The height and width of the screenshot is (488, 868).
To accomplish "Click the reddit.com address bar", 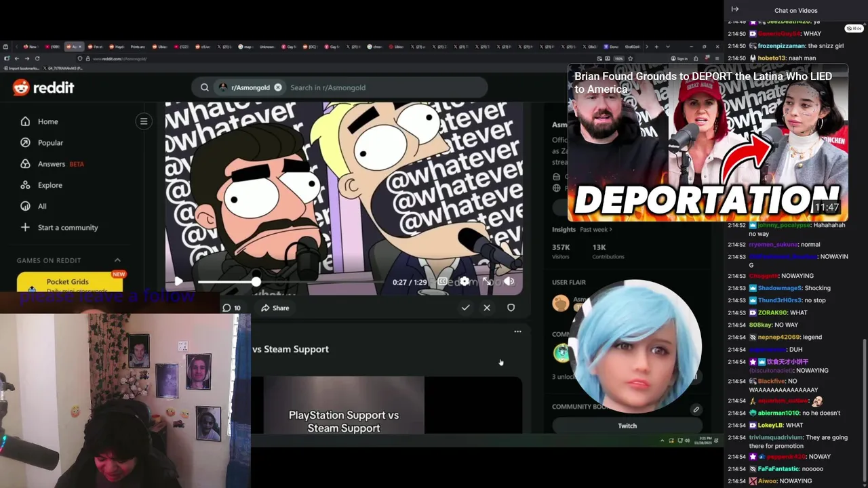I will [339, 59].
